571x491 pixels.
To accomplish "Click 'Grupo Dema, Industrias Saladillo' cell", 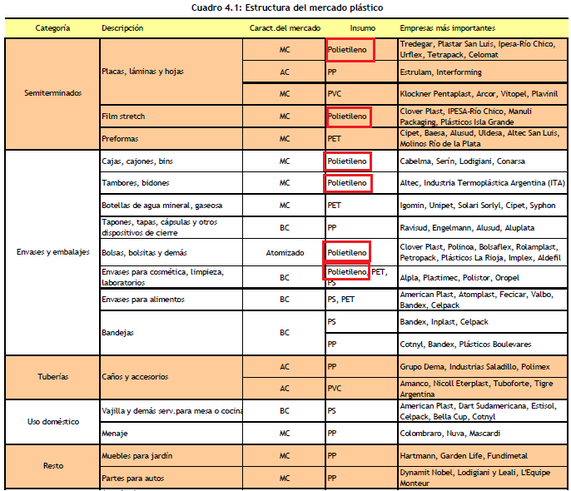I will click(x=483, y=367).
